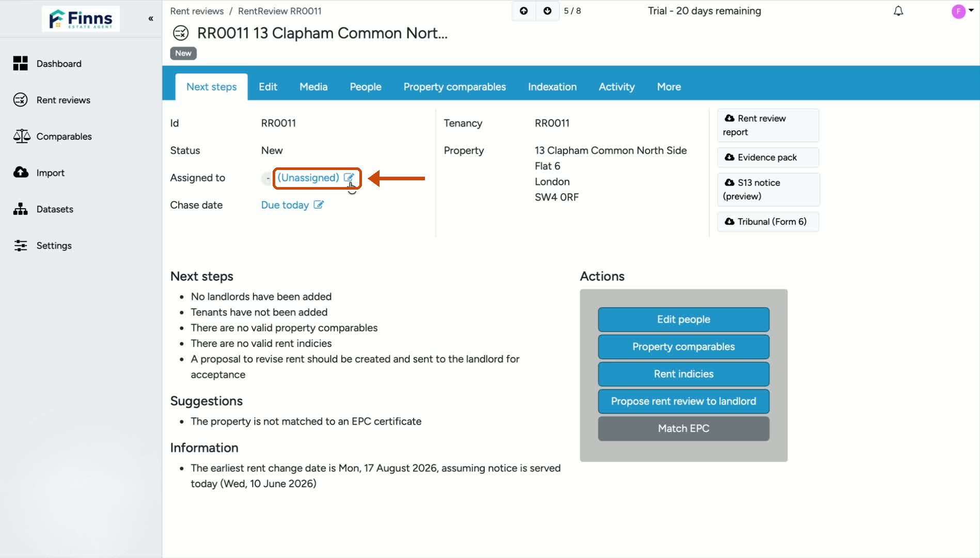Open the More tab menu
Viewport: 980px width, 558px height.
pyautogui.click(x=669, y=87)
